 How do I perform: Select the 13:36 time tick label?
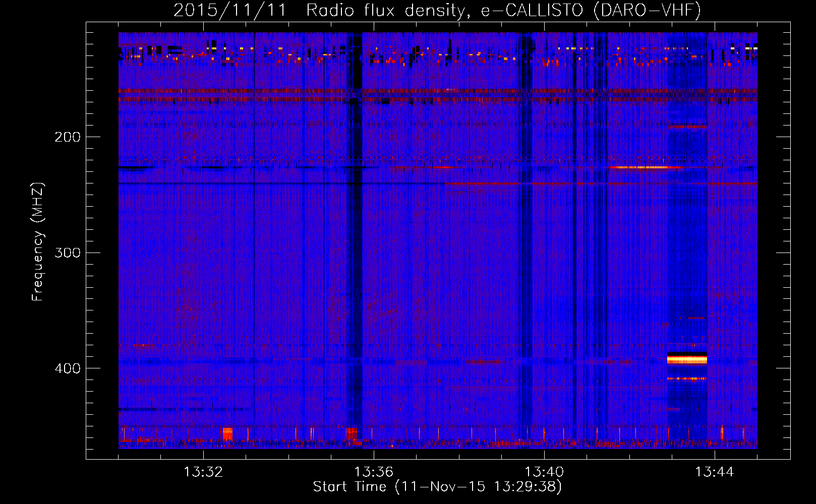click(x=374, y=472)
